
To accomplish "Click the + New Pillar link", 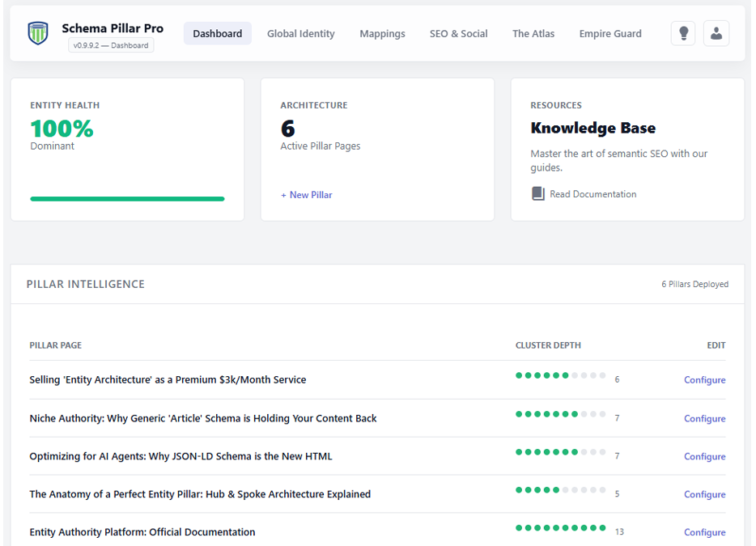I will pos(306,195).
